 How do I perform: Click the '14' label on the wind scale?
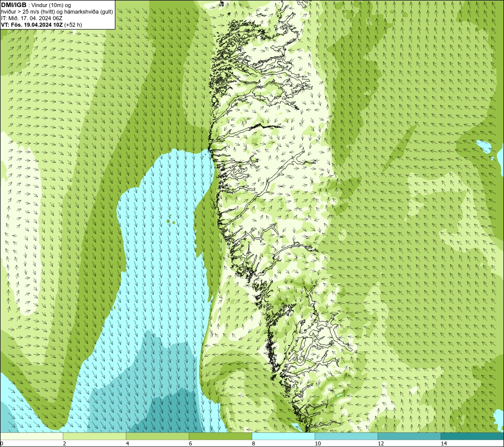[444, 443]
